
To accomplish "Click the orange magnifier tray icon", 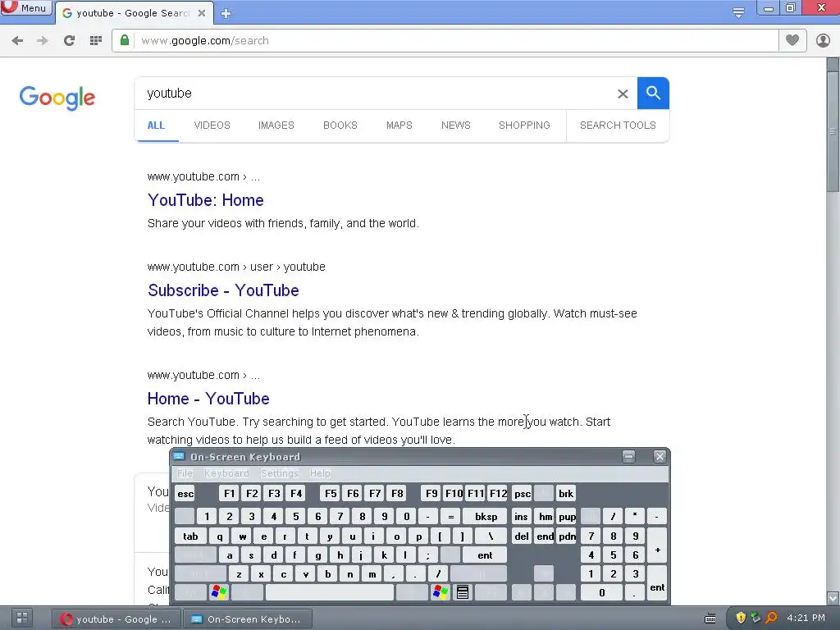I will pos(771,618).
